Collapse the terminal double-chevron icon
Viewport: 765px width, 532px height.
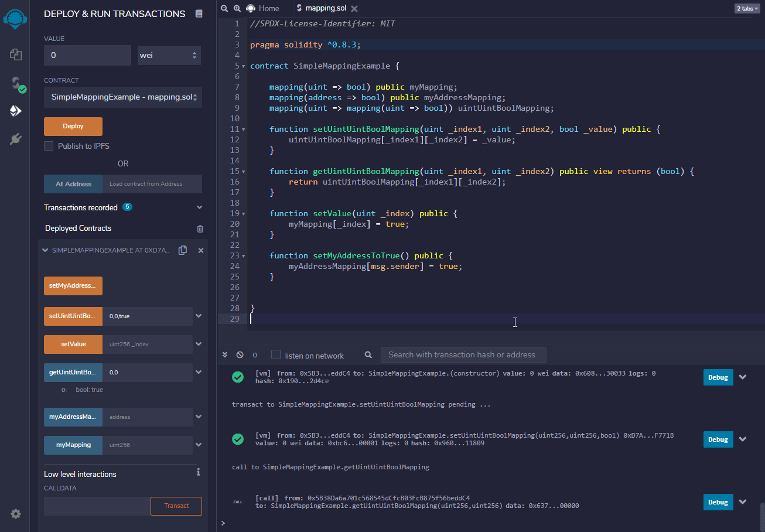[224, 354]
